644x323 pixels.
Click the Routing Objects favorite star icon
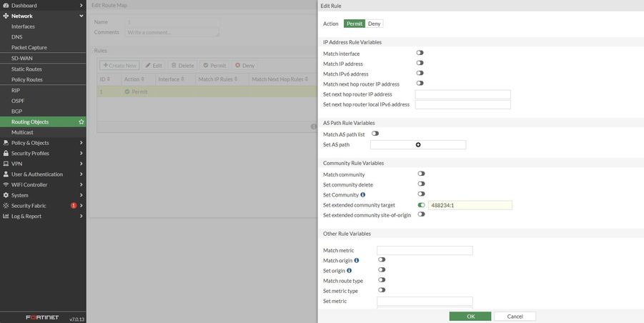point(81,122)
